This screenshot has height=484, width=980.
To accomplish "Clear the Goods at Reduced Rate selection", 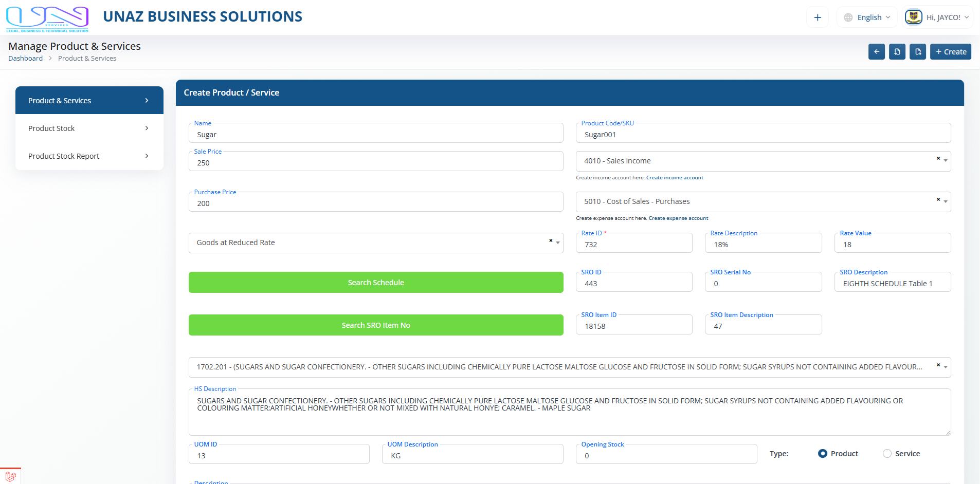I will point(550,240).
